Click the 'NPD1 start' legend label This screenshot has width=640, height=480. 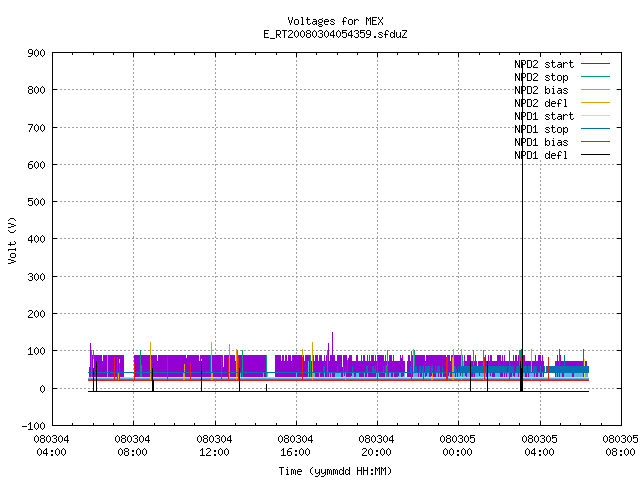(544, 116)
